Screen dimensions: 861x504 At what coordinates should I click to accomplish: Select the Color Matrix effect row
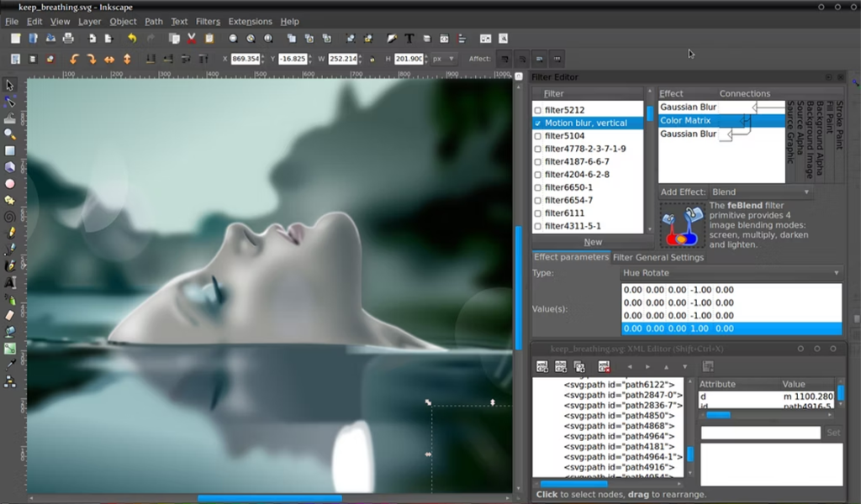[721, 120]
